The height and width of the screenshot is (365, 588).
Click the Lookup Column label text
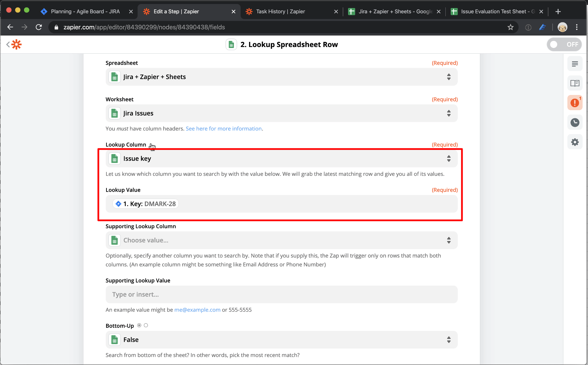click(126, 145)
